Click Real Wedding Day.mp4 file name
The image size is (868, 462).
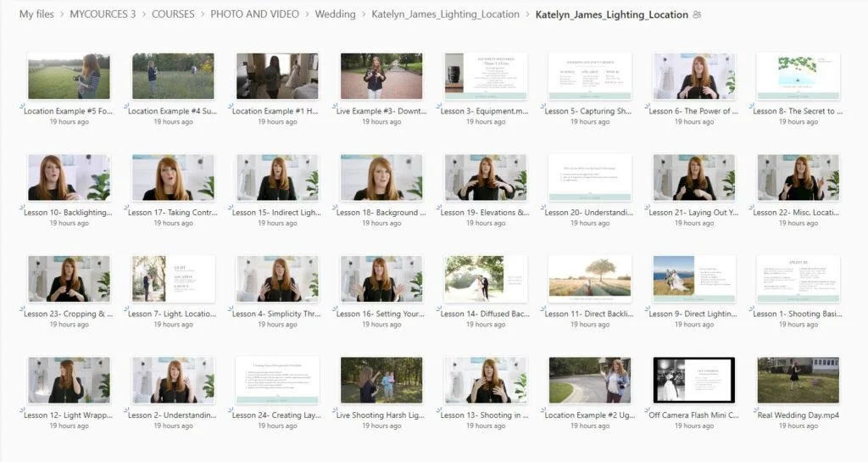[x=798, y=415]
